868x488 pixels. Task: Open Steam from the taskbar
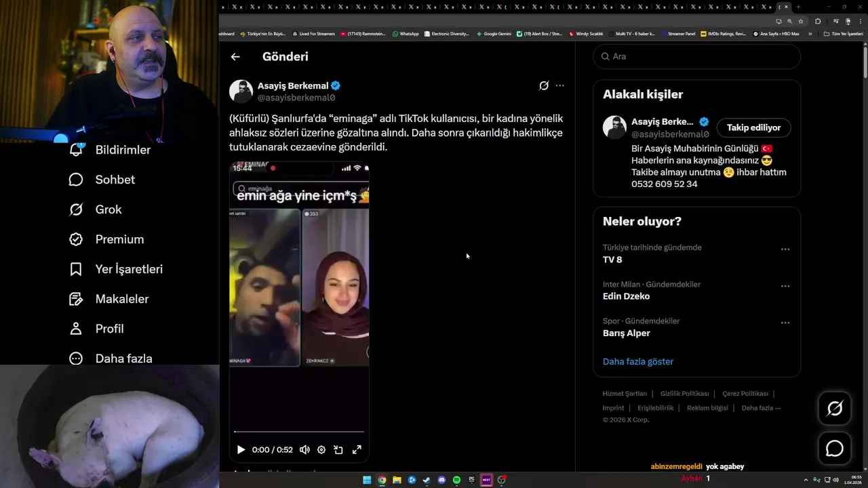427,480
